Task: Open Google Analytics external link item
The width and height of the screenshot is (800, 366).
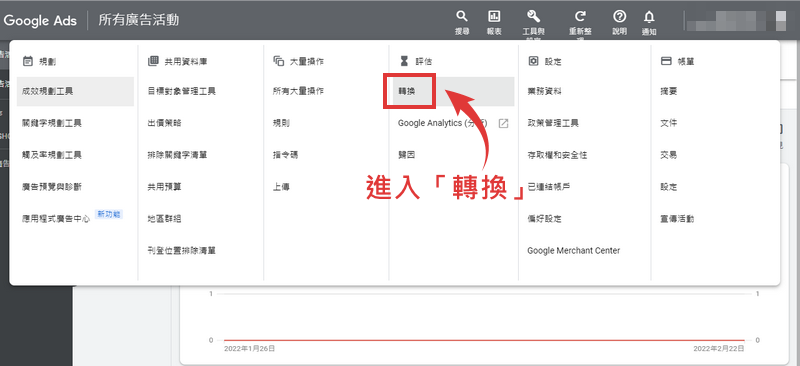Action: click(x=453, y=123)
